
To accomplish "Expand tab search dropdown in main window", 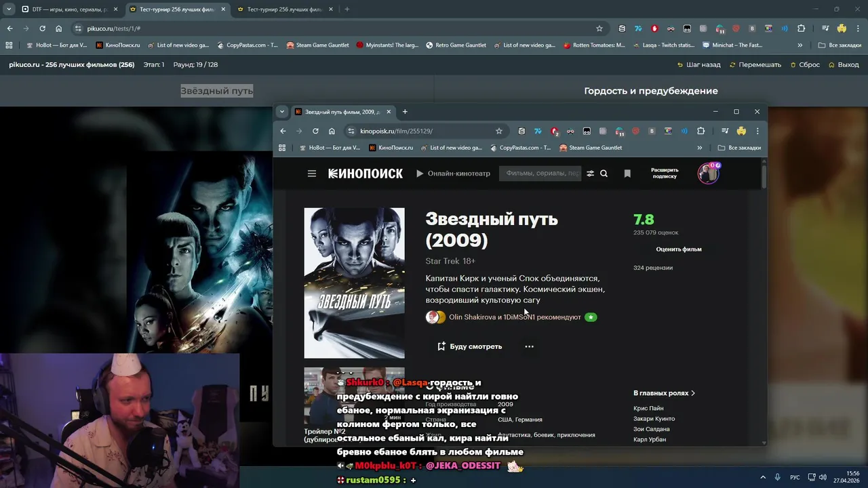I will coord(9,9).
